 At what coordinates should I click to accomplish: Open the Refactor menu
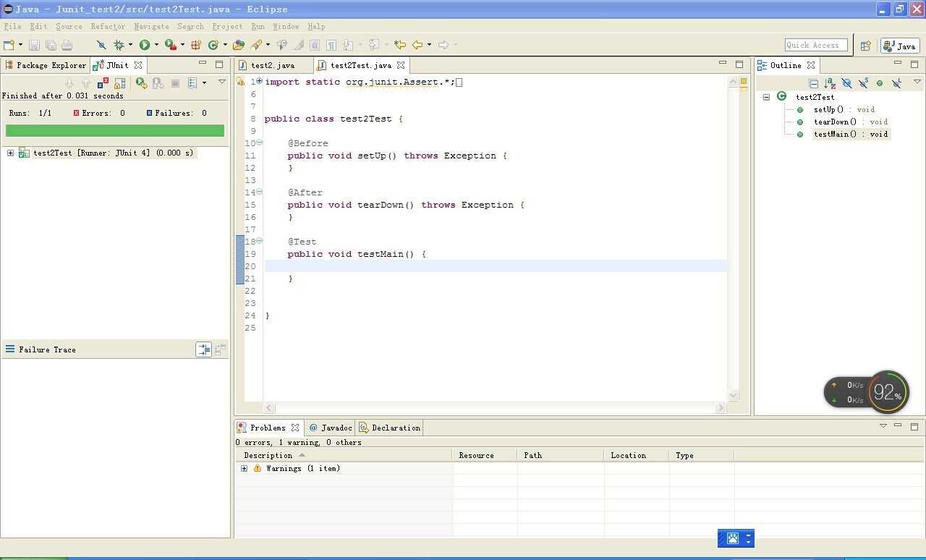pos(107,27)
